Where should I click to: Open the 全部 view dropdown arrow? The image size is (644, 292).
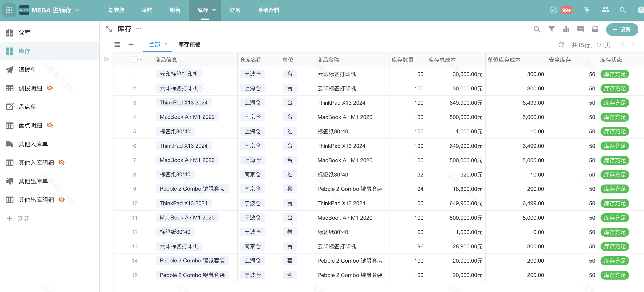(166, 44)
